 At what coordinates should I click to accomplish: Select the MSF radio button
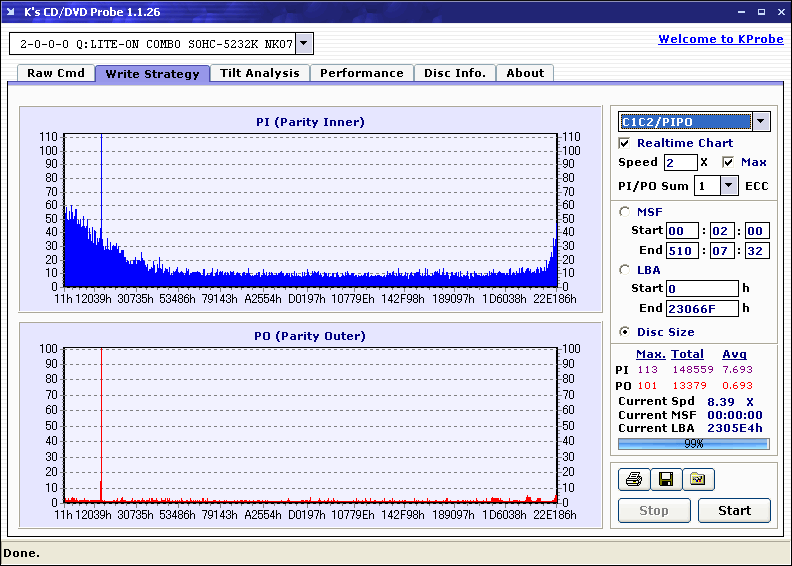[x=625, y=211]
